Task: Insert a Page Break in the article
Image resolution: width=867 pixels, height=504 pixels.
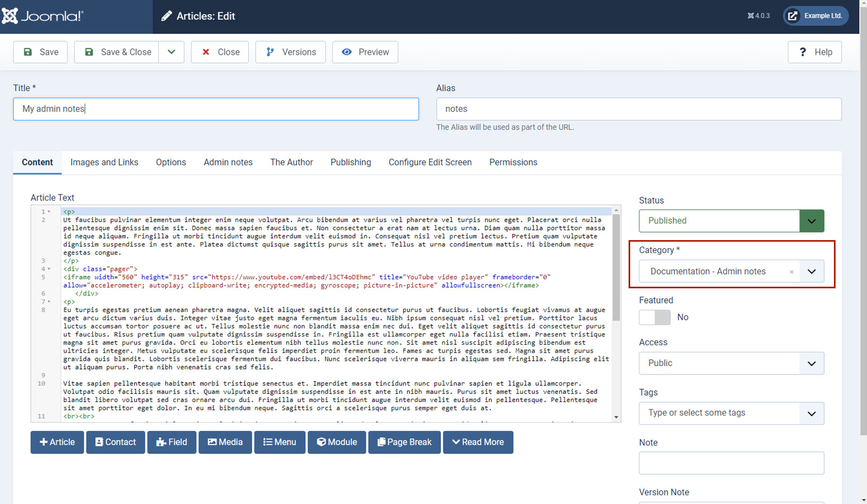Action: pos(405,442)
